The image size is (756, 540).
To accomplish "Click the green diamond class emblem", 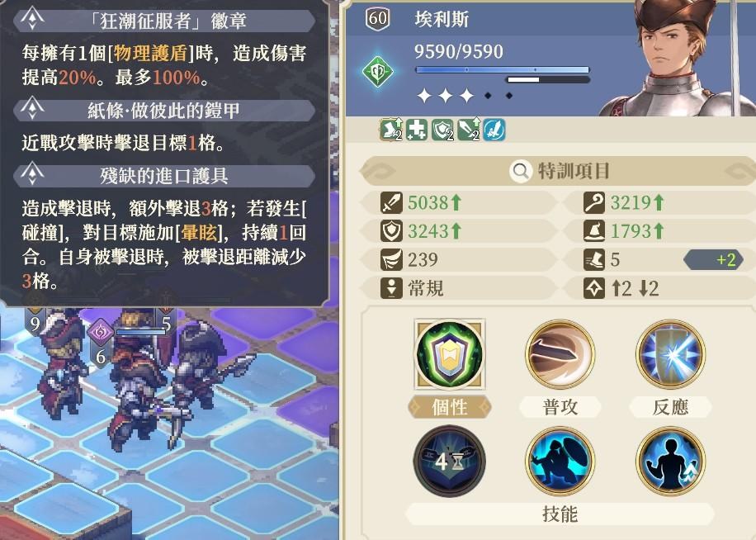I will click(378, 71).
